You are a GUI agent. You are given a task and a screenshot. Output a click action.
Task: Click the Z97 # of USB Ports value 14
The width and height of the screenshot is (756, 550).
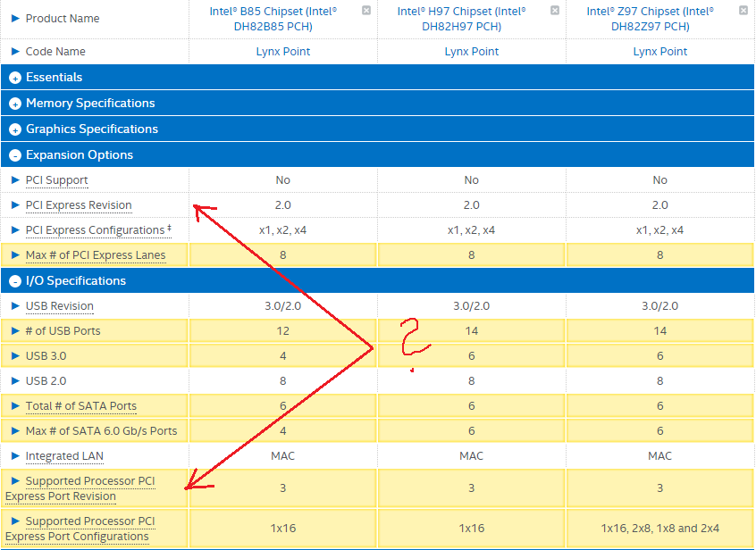(x=660, y=331)
